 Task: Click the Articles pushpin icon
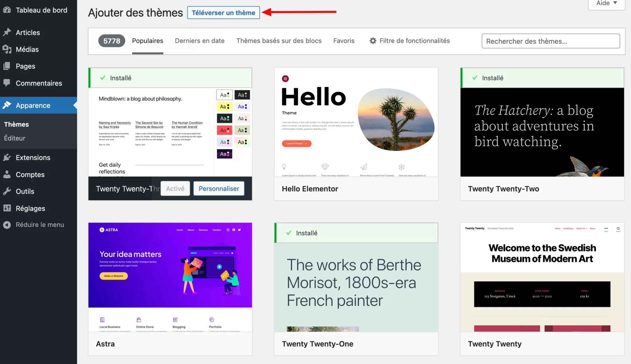(7, 32)
